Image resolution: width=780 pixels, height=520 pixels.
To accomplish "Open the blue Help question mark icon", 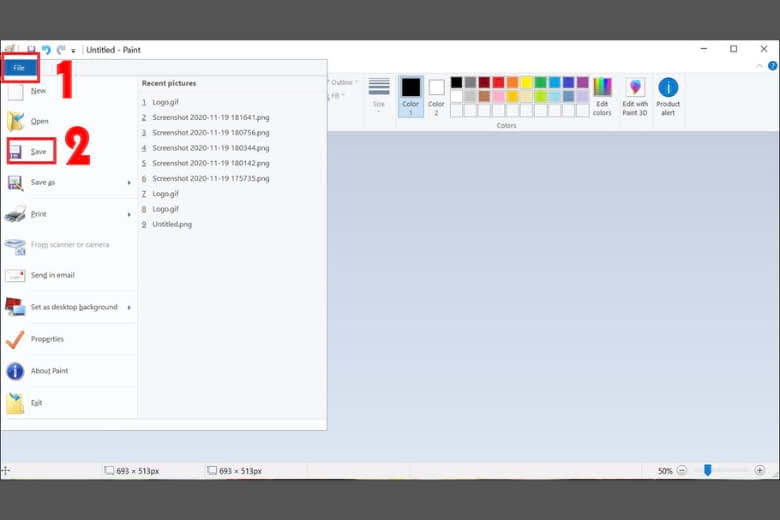I will (773, 66).
